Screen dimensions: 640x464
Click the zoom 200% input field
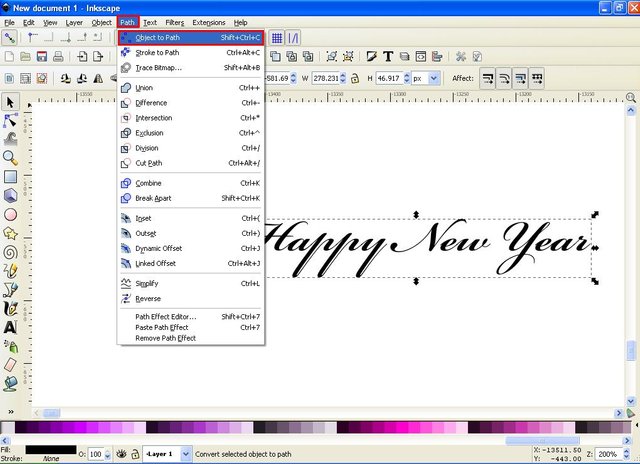tap(609, 454)
